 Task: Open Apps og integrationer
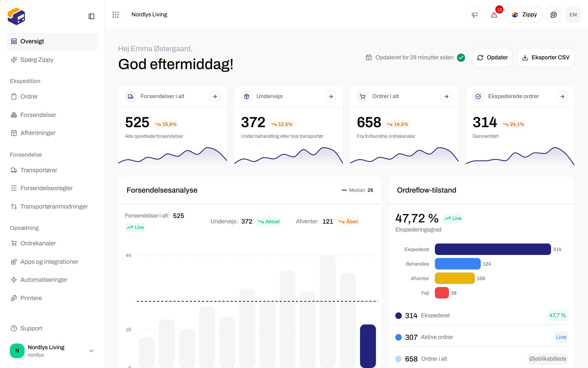coord(52,262)
